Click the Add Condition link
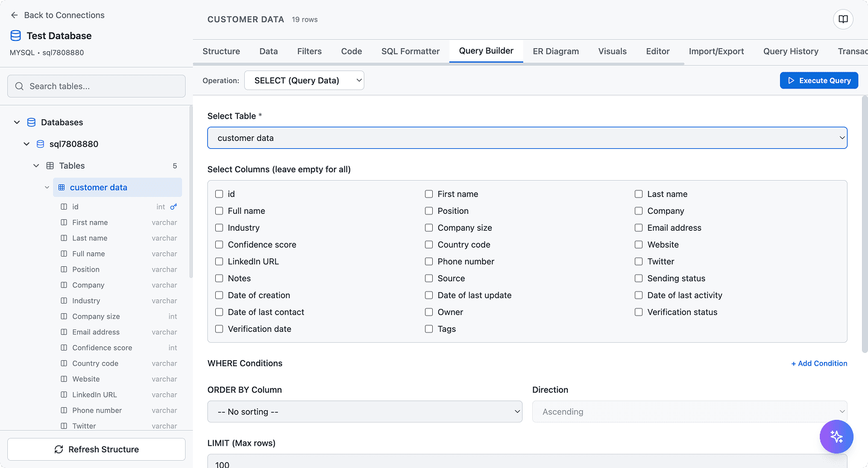 tap(819, 363)
